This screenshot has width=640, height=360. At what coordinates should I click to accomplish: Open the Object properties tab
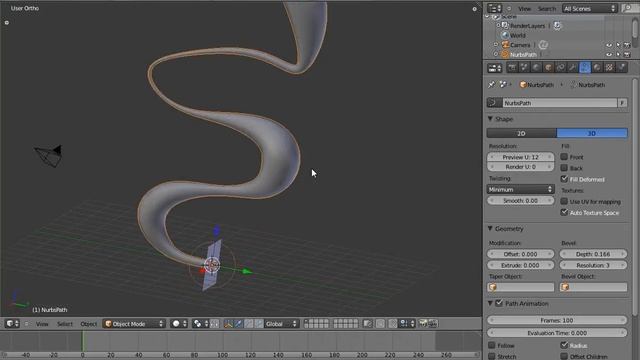pyautogui.click(x=549, y=68)
